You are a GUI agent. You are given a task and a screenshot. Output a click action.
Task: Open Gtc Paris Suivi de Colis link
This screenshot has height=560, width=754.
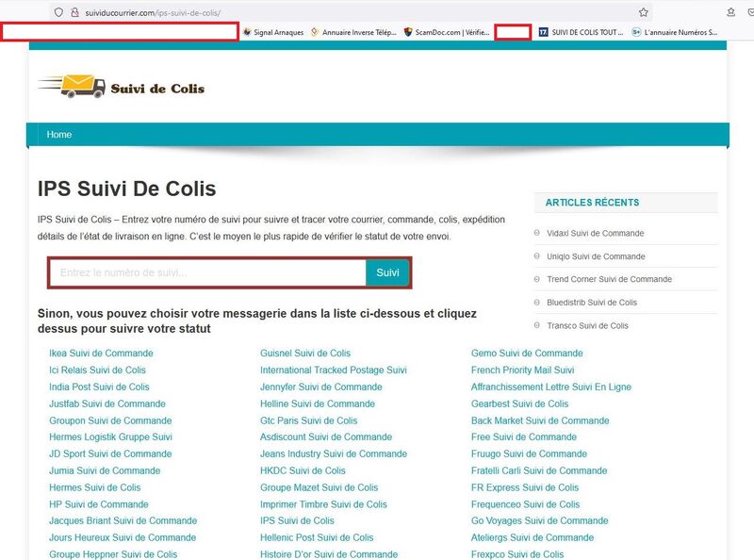(x=309, y=420)
